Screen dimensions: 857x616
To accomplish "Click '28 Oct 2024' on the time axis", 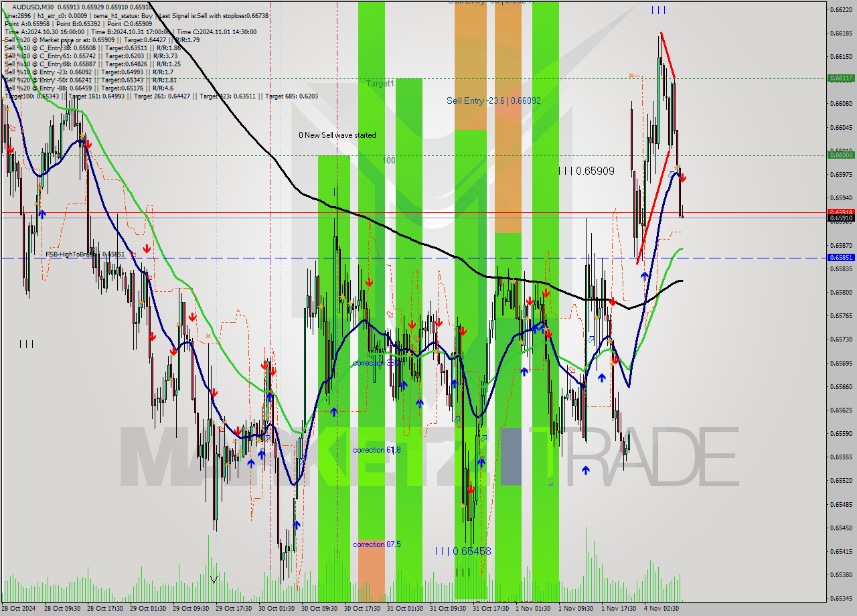I will pyautogui.click(x=20, y=608).
